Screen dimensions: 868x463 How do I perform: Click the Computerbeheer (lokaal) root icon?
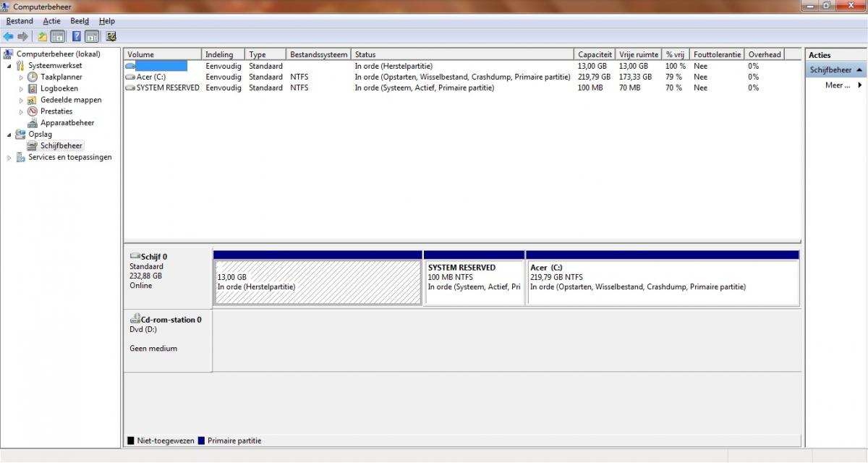(x=9, y=54)
